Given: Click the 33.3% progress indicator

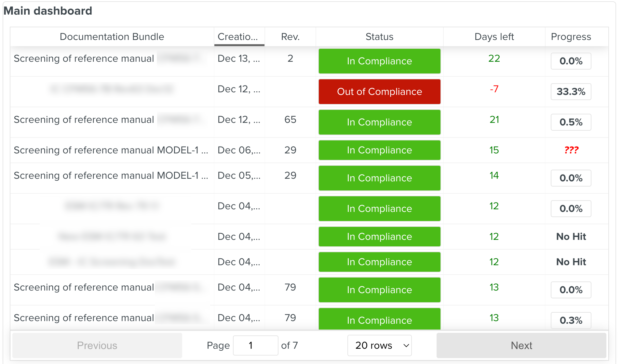Looking at the screenshot, I should coord(571,92).
